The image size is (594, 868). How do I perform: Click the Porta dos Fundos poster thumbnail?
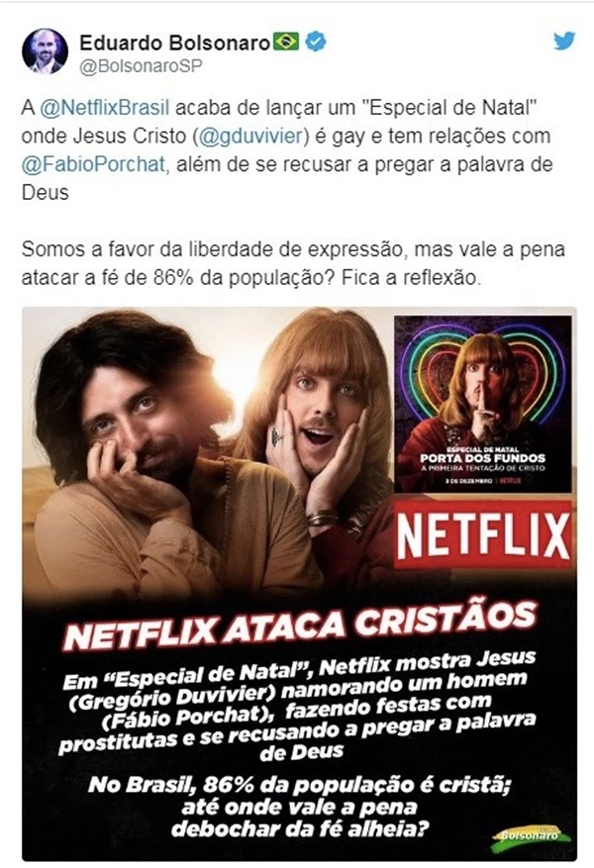pyautogui.click(x=483, y=404)
